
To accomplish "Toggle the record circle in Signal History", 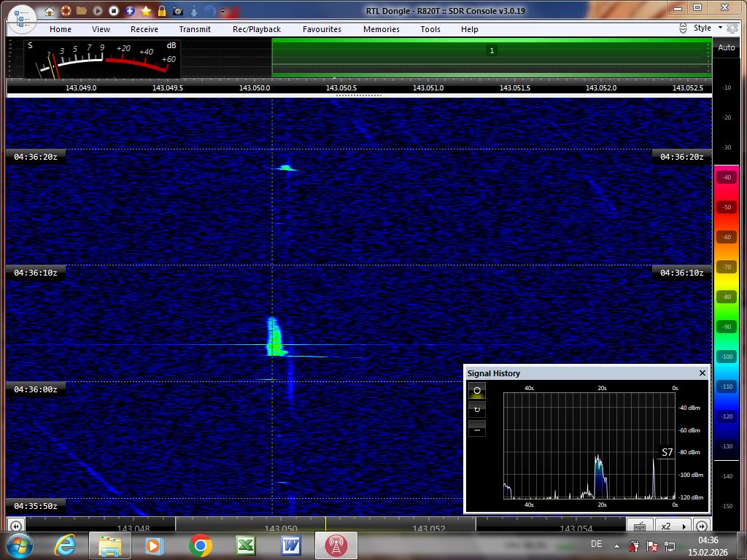I will click(477, 391).
